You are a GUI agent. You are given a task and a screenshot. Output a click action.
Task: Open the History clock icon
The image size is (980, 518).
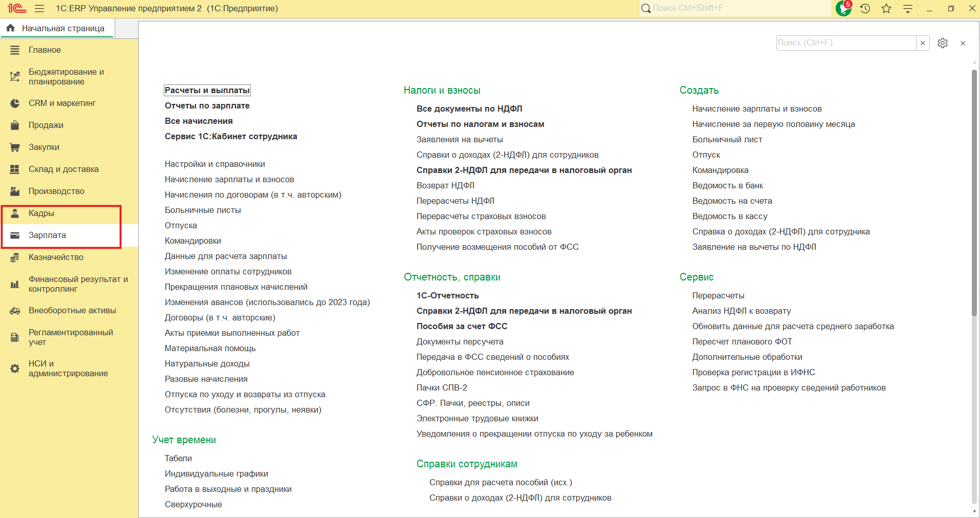point(865,9)
